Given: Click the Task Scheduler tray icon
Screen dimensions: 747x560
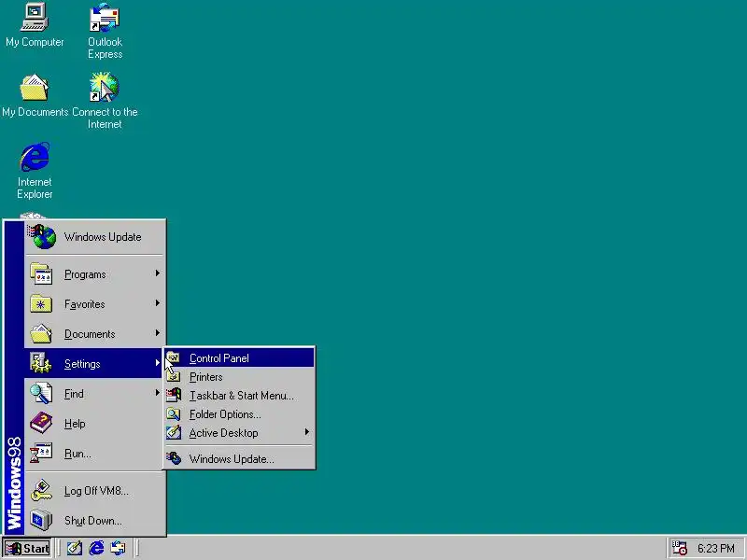Looking at the screenshot, I should pos(679,548).
